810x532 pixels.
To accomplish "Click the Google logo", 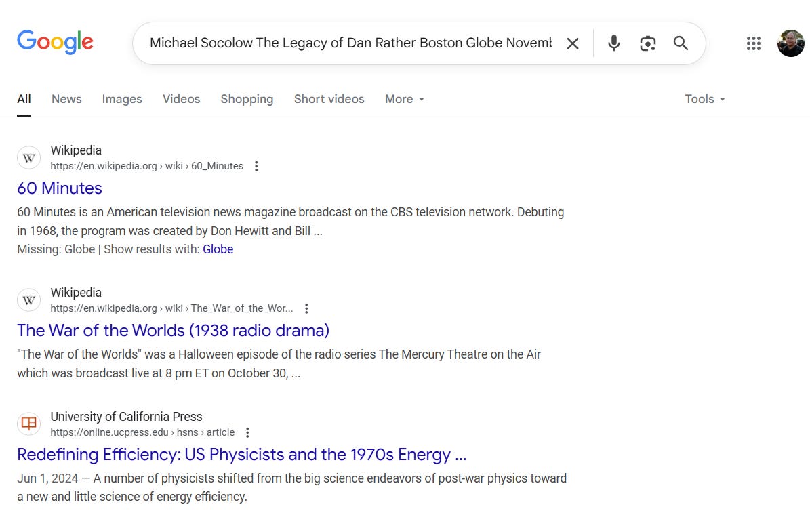I will coord(55,42).
